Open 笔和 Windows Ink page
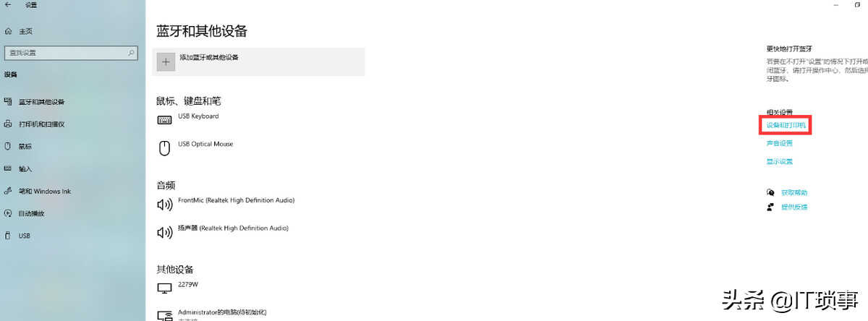Image resolution: width=868 pixels, height=321 pixels. [x=44, y=192]
